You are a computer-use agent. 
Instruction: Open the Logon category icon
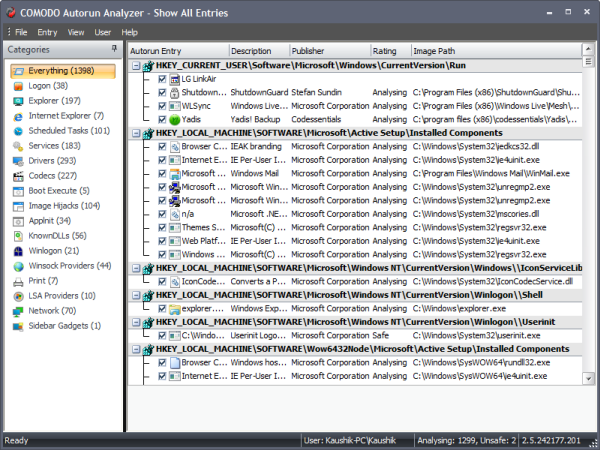[x=19, y=86]
